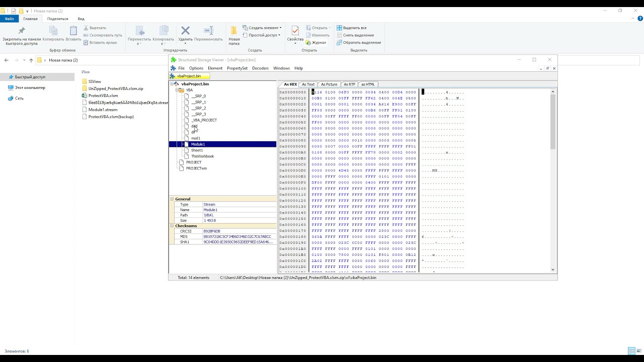Image resolution: width=644 pixels, height=362 pixels.
Task: Click the Свойства ribbon icon
Action: pos(295,31)
